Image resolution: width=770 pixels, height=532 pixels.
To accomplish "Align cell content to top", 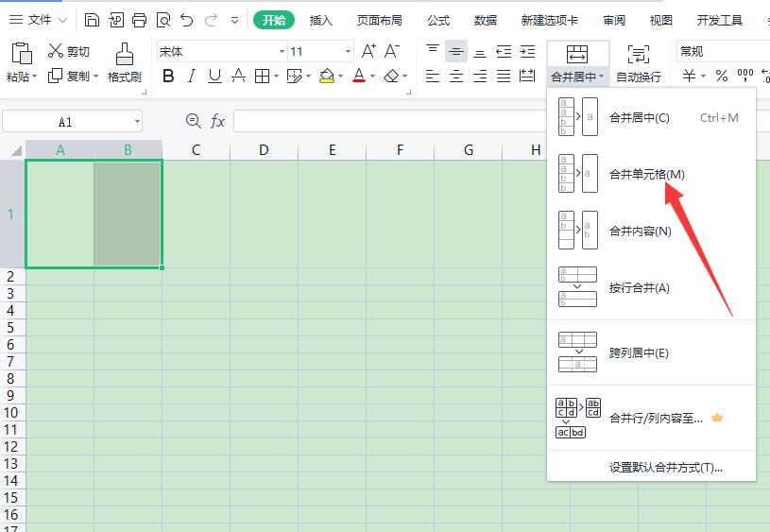I will [433, 51].
